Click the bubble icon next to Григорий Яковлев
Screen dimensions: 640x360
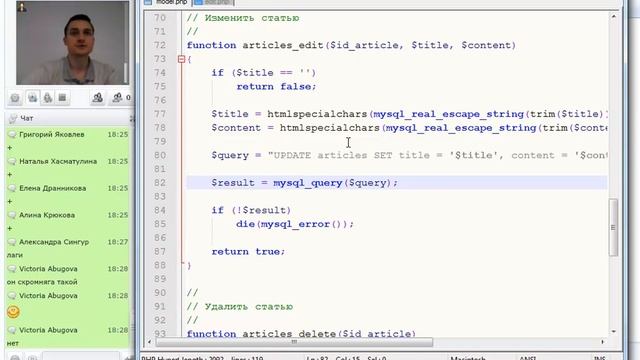click(x=12, y=134)
